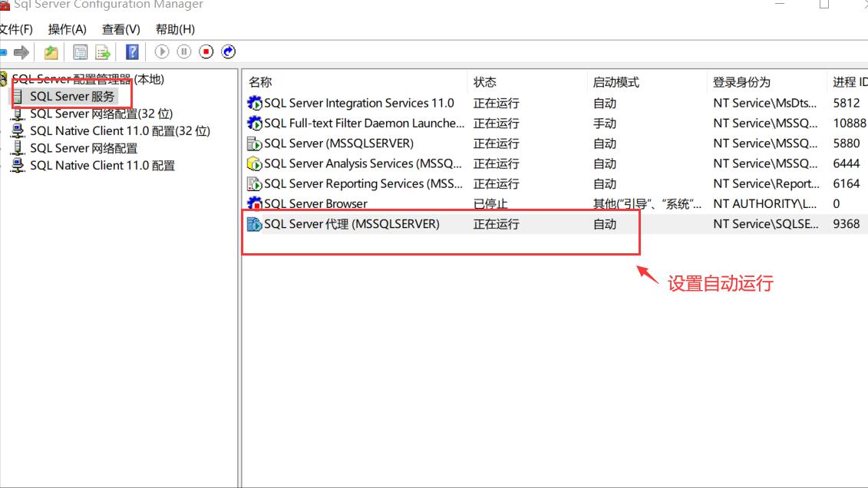The height and width of the screenshot is (488, 868).
Task: Click the Analysis Services service icon
Action: coord(254,163)
